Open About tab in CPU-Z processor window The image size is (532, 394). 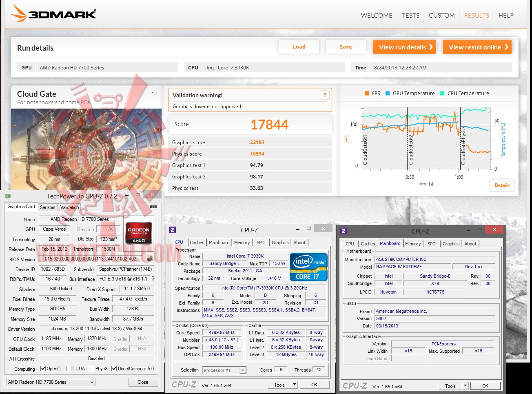pyautogui.click(x=299, y=243)
